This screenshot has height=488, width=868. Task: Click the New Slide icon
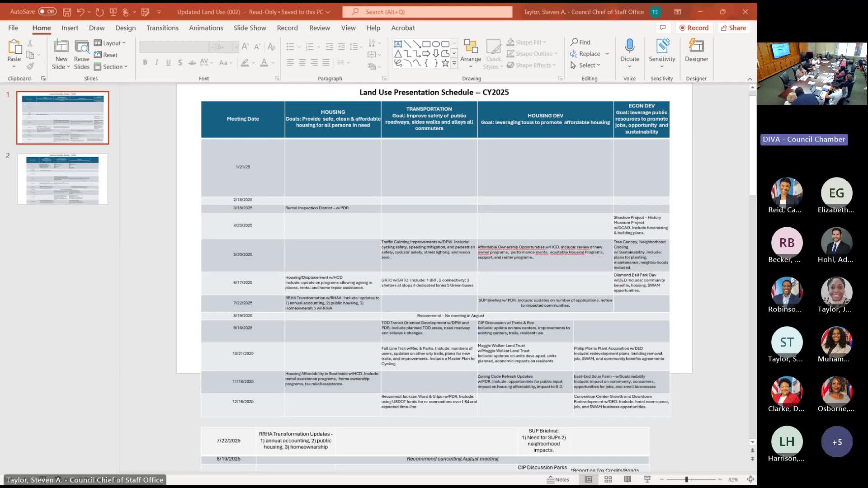(61, 47)
